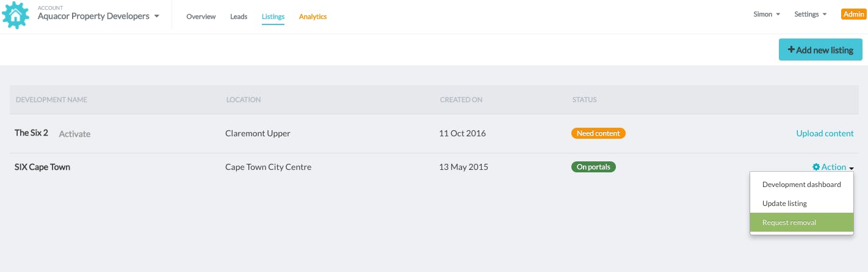Go to the Overview tab

201,17
